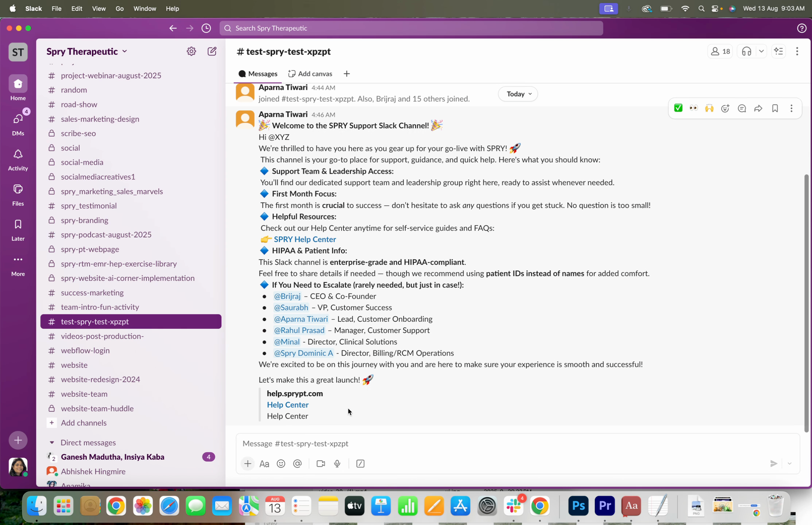Click Add channels in sidebar
The image size is (812, 525).
tap(84, 423)
